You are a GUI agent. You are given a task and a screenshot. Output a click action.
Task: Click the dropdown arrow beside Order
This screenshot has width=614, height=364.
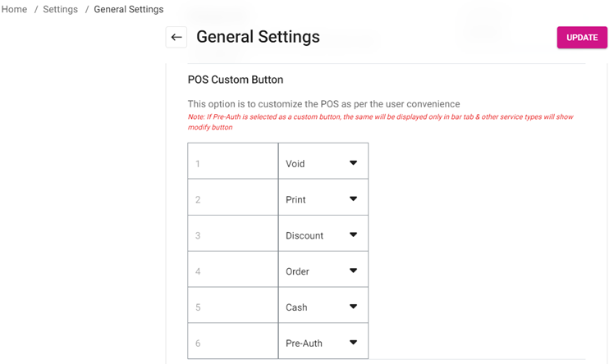pos(353,271)
